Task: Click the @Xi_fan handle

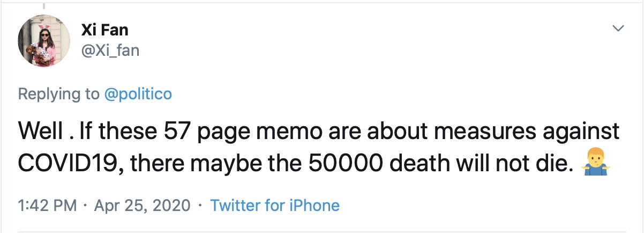Action: click(x=111, y=50)
